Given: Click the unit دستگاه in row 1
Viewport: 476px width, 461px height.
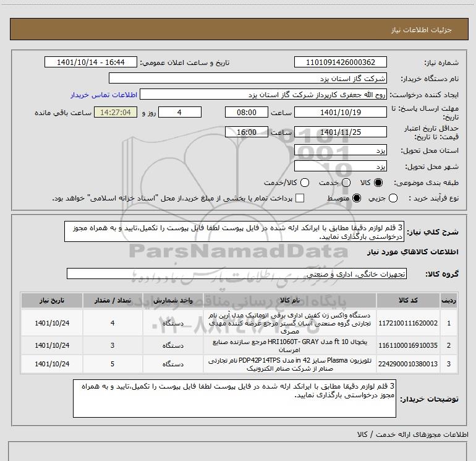Looking at the screenshot, I should (172, 323).
